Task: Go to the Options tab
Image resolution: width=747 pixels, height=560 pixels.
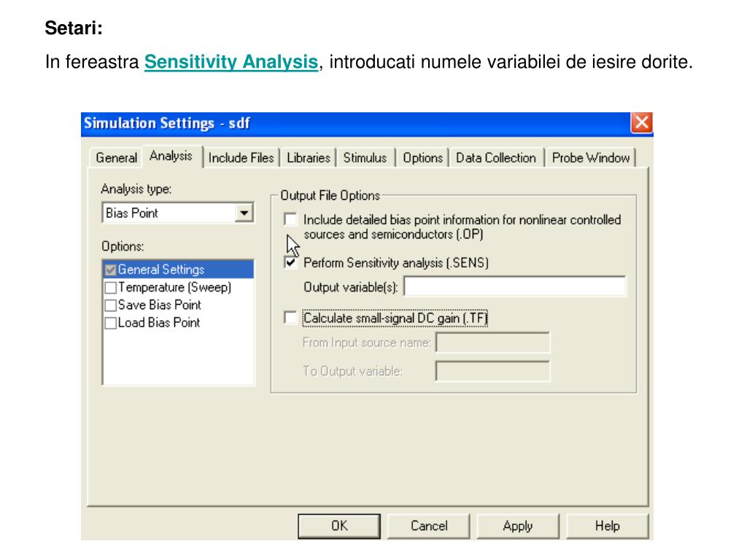Action: pos(422,157)
